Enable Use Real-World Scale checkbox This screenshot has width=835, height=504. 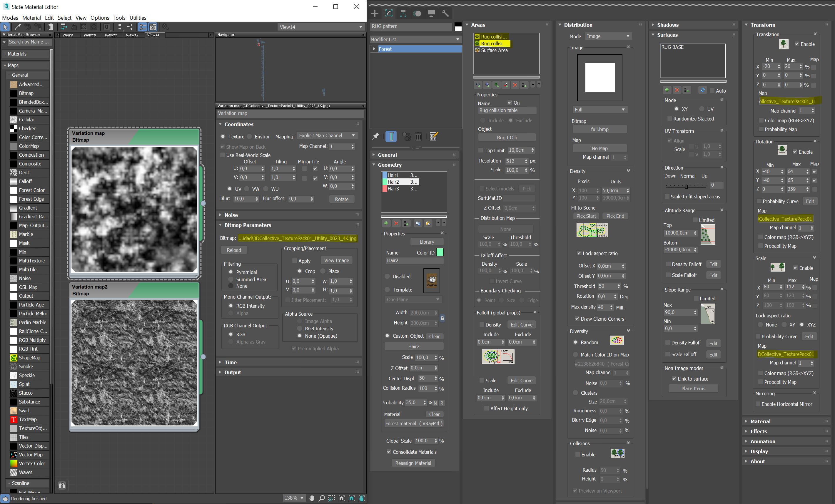[223, 155]
